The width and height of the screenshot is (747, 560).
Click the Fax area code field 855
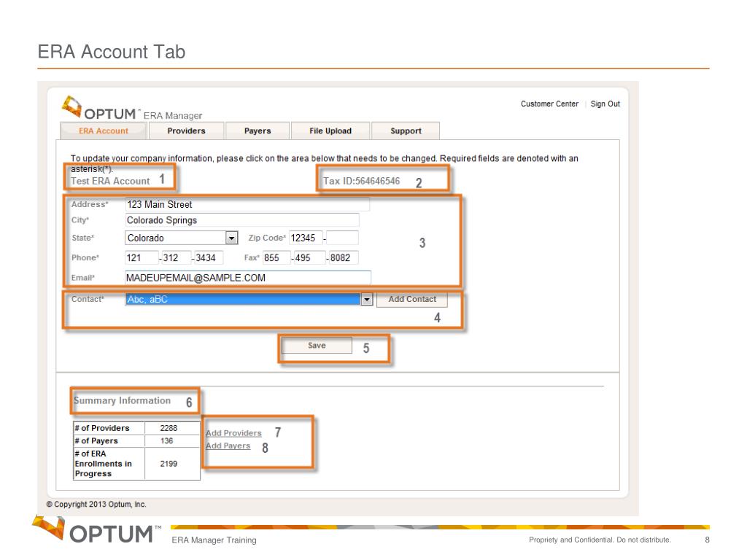tap(276, 257)
